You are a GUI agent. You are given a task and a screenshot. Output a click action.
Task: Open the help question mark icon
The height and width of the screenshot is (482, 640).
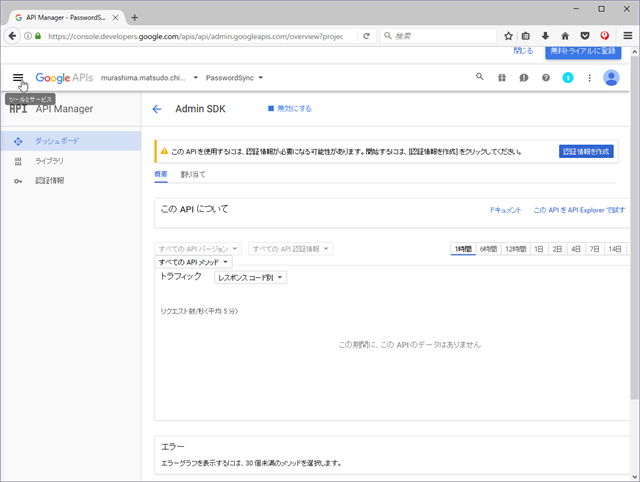pos(546,78)
